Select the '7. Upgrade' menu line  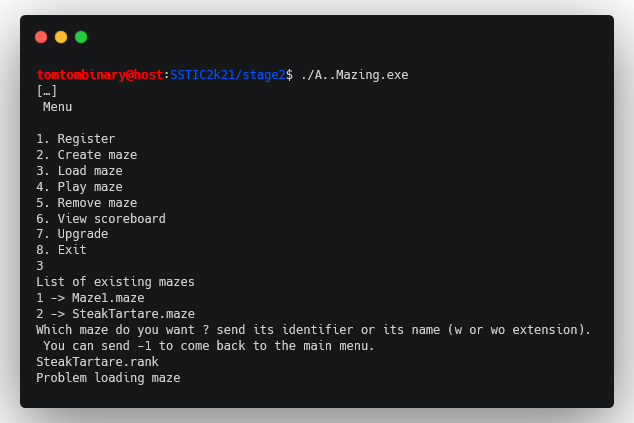[x=72, y=234]
